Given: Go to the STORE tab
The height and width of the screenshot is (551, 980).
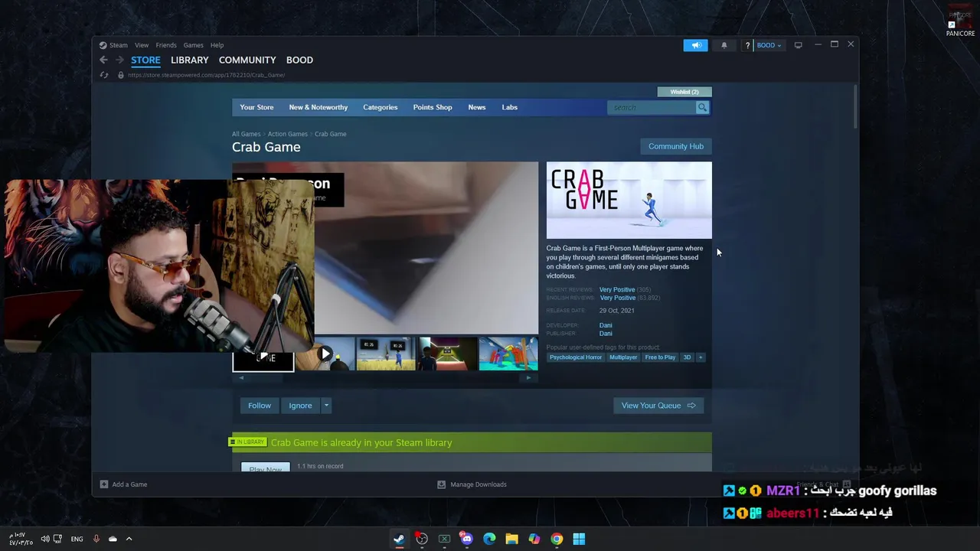Looking at the screenshot, I should pos(145,60).
